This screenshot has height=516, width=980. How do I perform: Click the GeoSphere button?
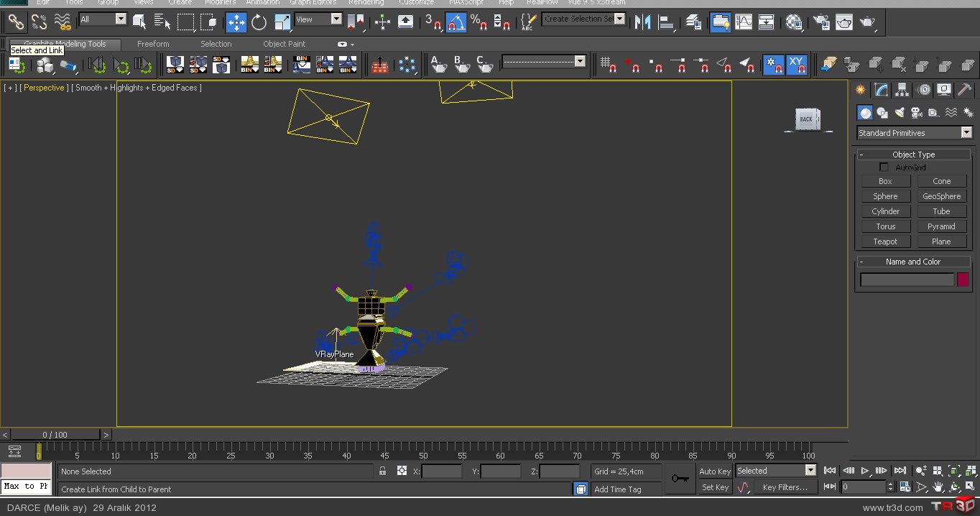(942, 196)
